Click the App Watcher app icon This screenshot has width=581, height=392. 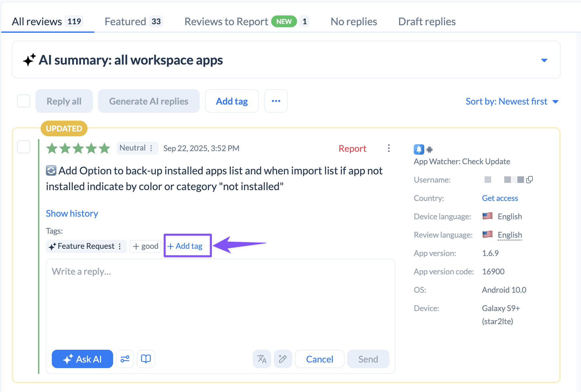click(x=419, y=149)
